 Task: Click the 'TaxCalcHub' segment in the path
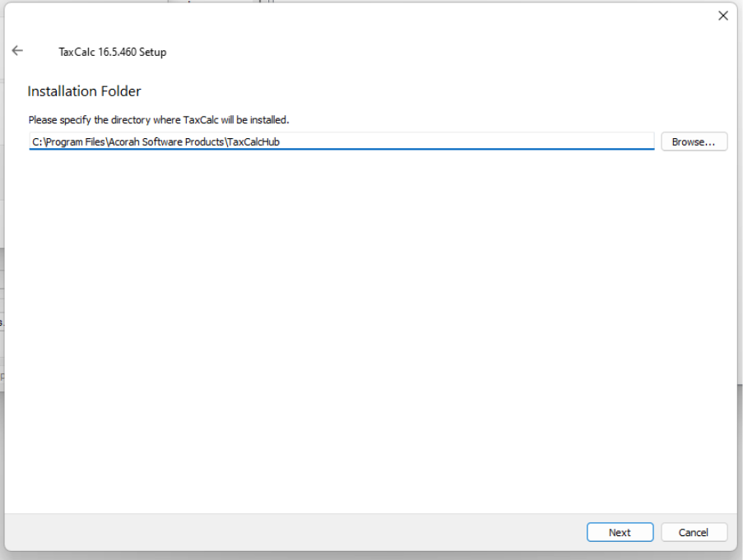click(x=254, y=142)
